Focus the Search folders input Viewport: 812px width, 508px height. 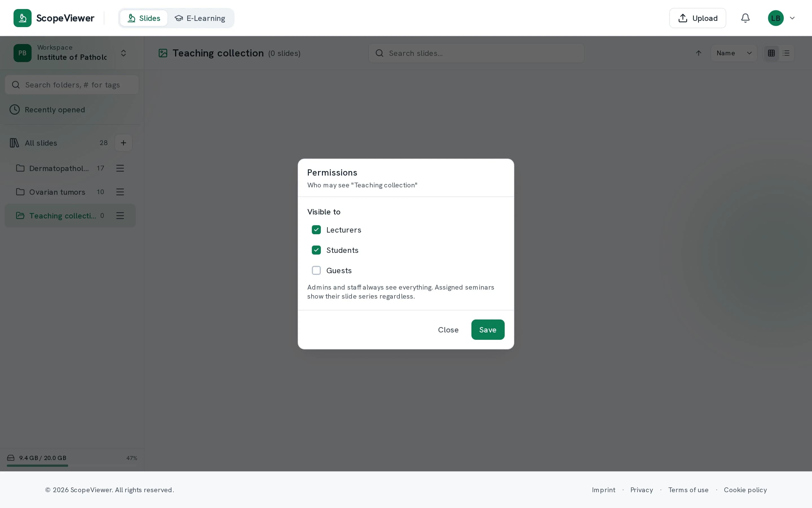[x=72, y=85]
